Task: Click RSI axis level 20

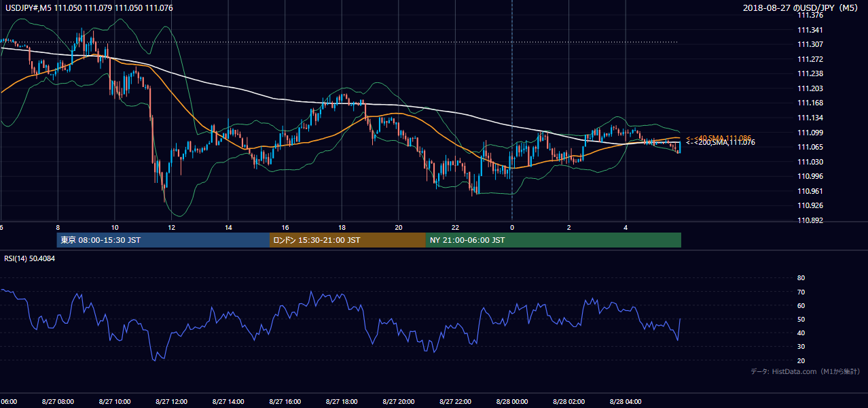Action: 801,360
